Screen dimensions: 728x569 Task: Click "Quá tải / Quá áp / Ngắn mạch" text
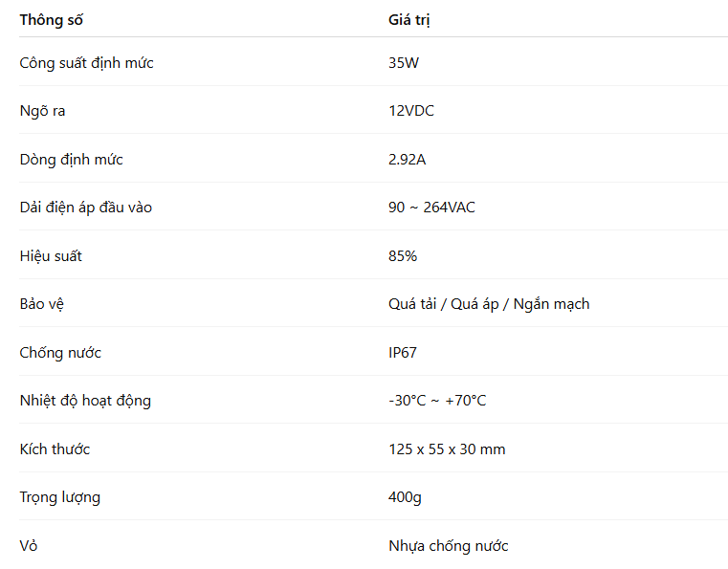coord(489,304)
